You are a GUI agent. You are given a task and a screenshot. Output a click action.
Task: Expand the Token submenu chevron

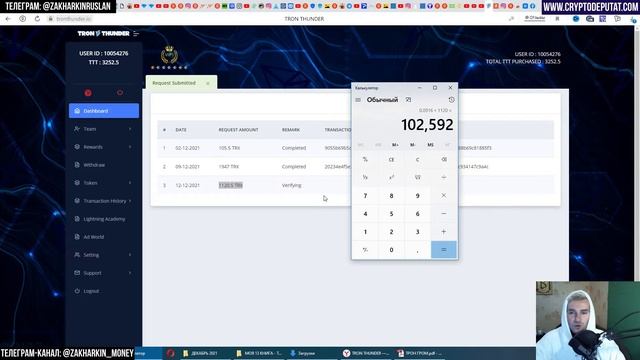130,183
